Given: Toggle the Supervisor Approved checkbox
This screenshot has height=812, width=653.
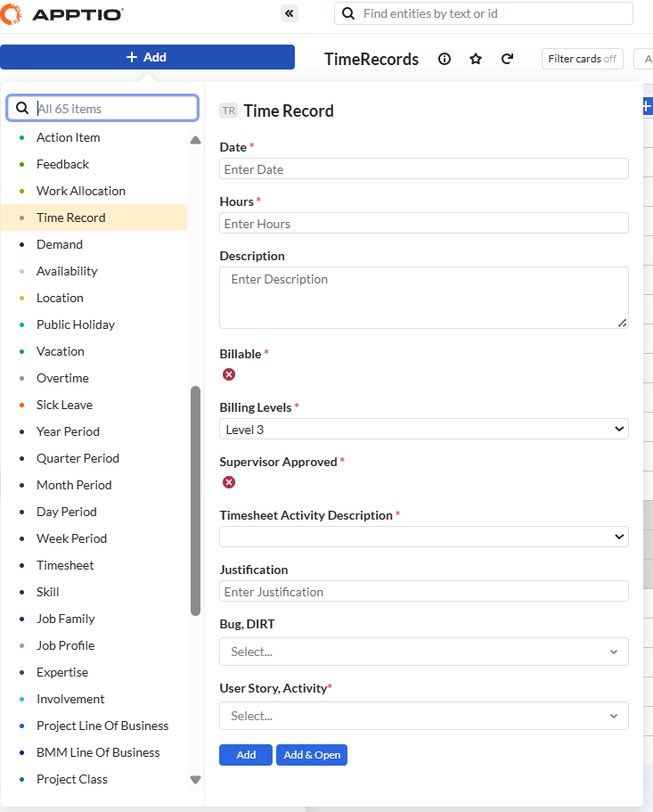Looking at the screenshot, I should tap(229, 482).
